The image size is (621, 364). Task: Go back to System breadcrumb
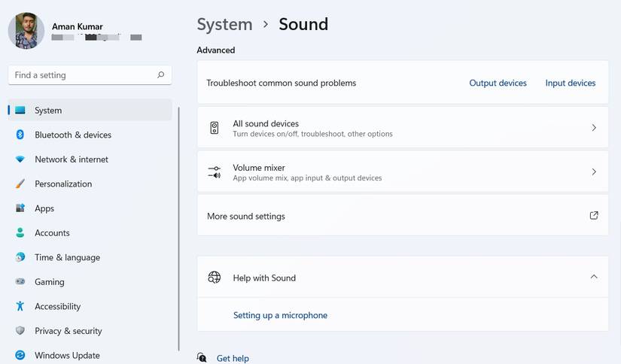click(x=224, y=24)
